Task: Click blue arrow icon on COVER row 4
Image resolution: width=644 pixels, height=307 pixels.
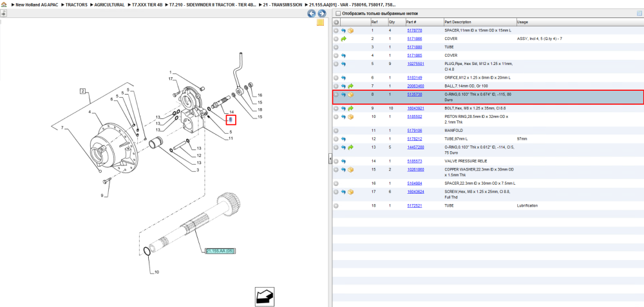Action: tap(343, 55)
